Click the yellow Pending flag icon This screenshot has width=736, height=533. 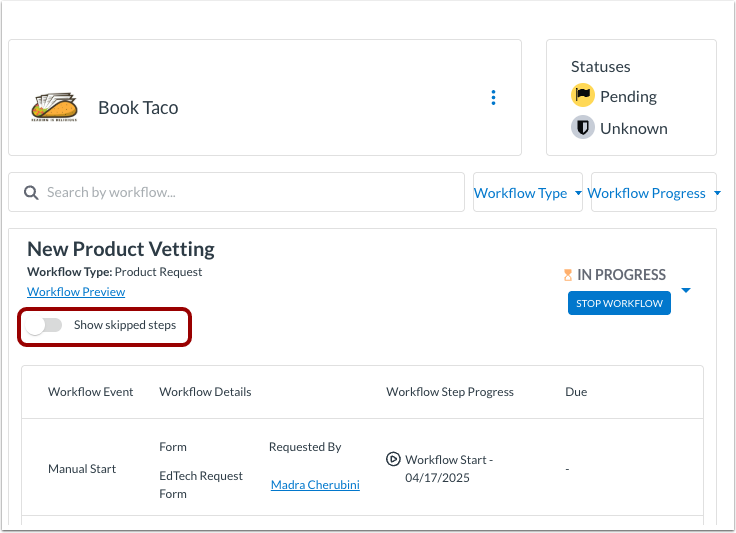pyautogui.click(x=582, y=96)
